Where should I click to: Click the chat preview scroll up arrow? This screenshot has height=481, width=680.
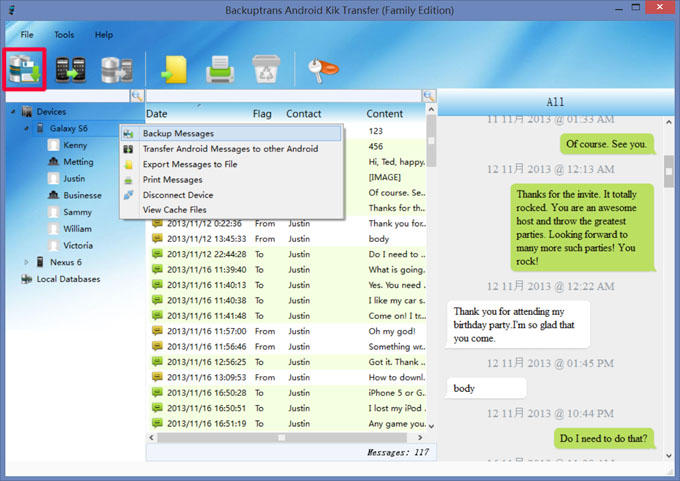669,123
